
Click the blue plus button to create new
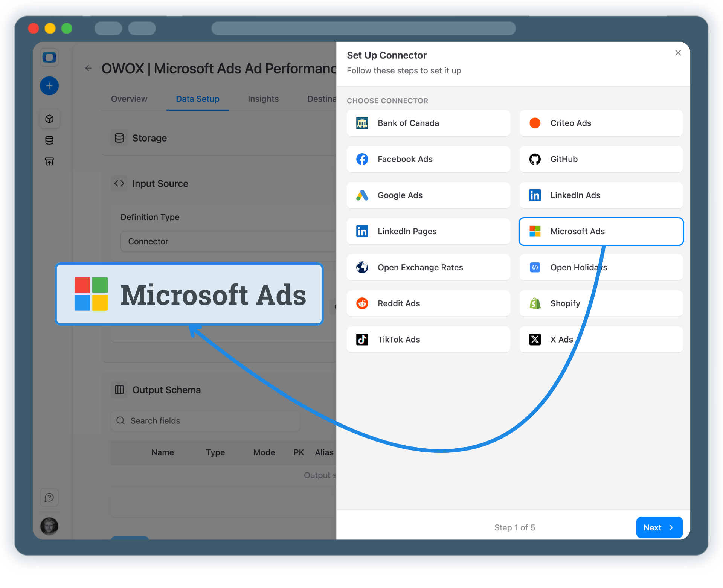[49, 86]
